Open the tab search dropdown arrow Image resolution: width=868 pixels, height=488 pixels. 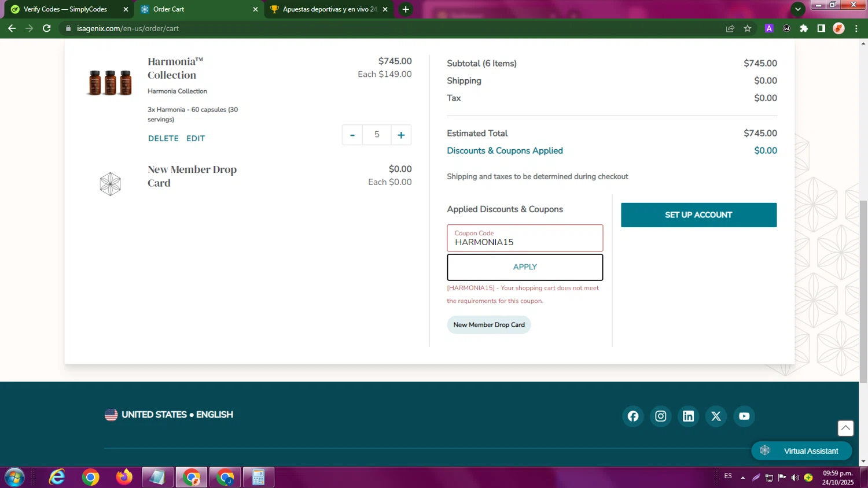(x=798, y=9)
